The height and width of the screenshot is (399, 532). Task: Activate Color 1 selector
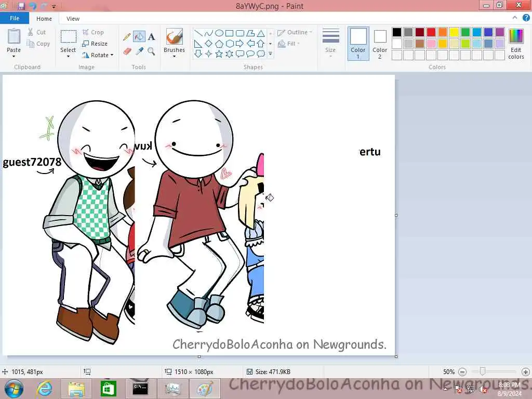358,44
